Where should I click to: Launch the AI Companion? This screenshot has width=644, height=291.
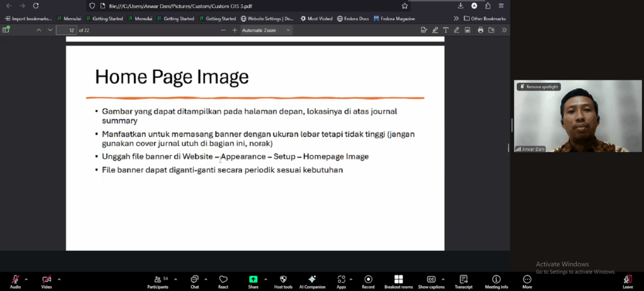pyautogui.click(x=312, y=279)
